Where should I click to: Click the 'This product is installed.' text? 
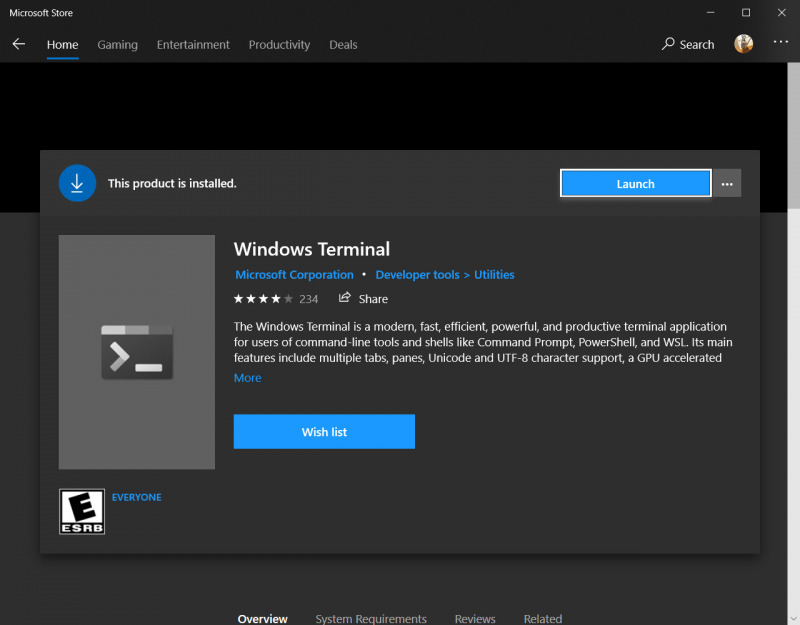pos(172,183)
